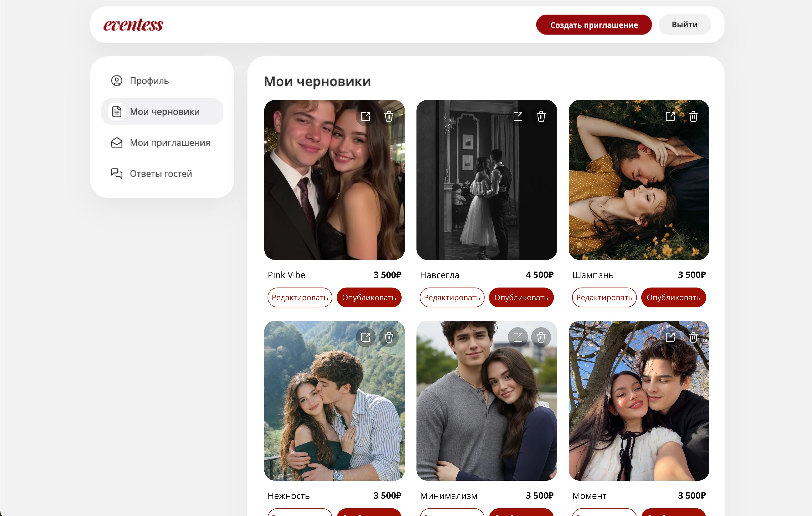Delete the Шампань draft via trash icon
The width and height of the screenshot is (812, 516).
click(x=693, y=117)
